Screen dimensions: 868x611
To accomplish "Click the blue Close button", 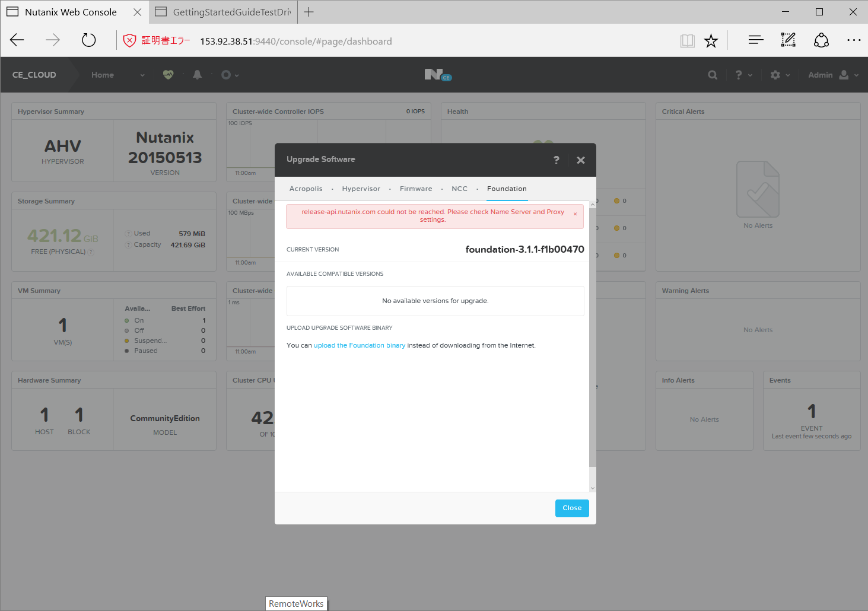I will coord(572,508).
